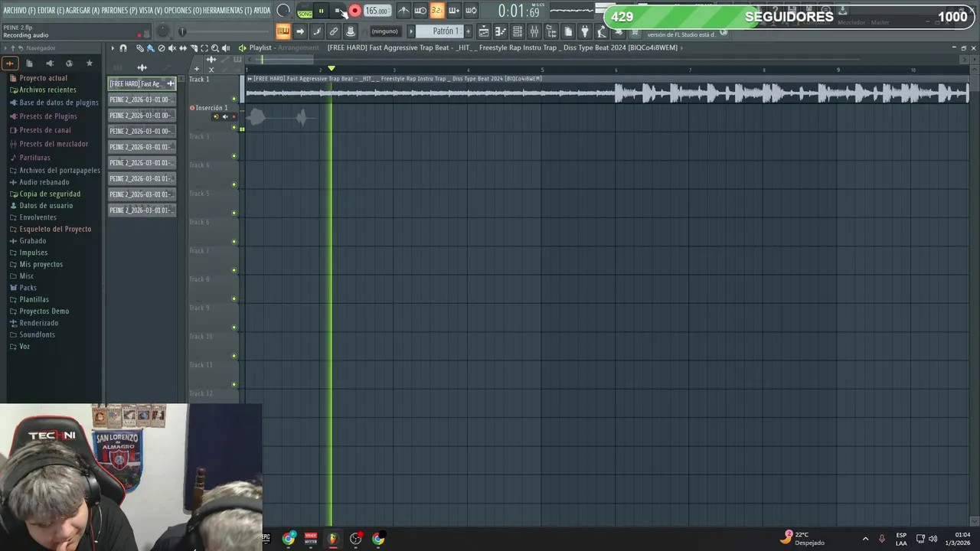Open the Mixer view icon

tap(534, 31)
